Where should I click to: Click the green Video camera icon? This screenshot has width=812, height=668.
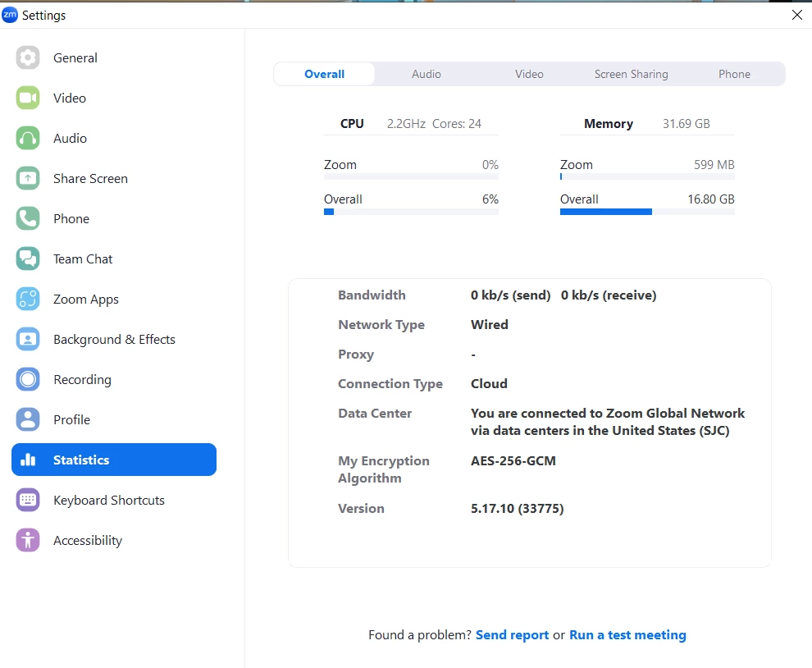pos(28,98)
